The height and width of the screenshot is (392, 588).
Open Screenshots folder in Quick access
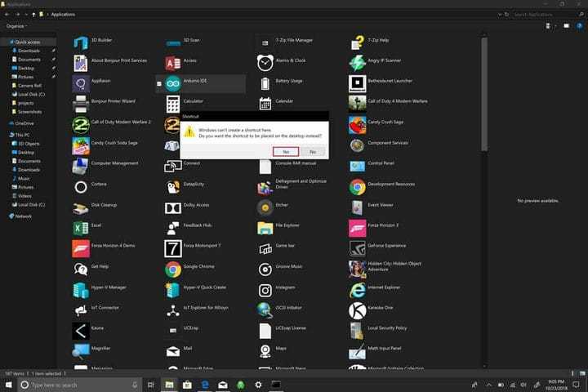click(29, 112)
